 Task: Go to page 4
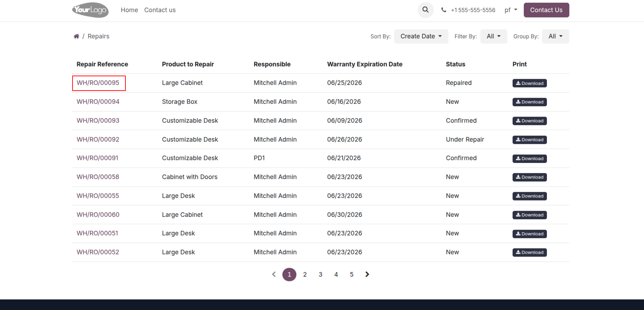pos(336,274)
